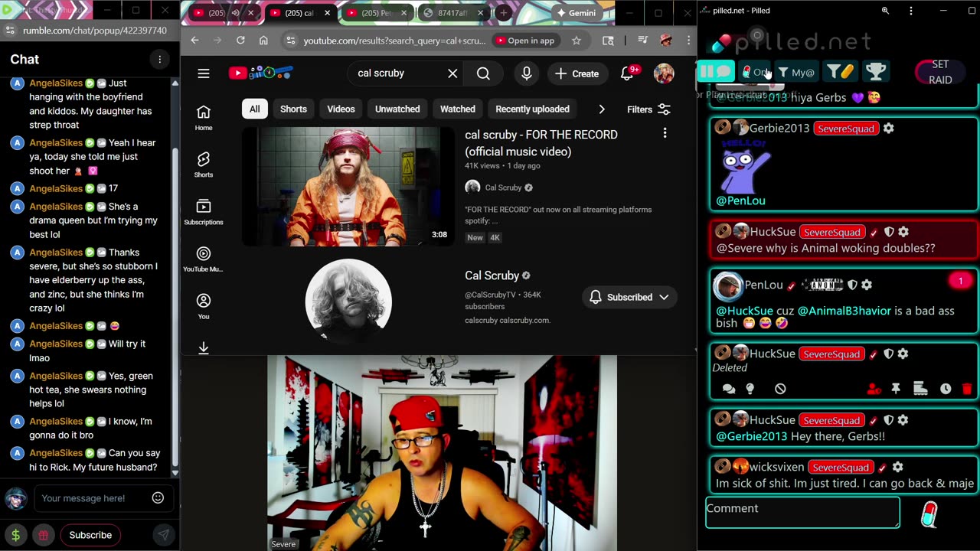Reload the YouTube page
980x551 pixels.
(240, 41)
